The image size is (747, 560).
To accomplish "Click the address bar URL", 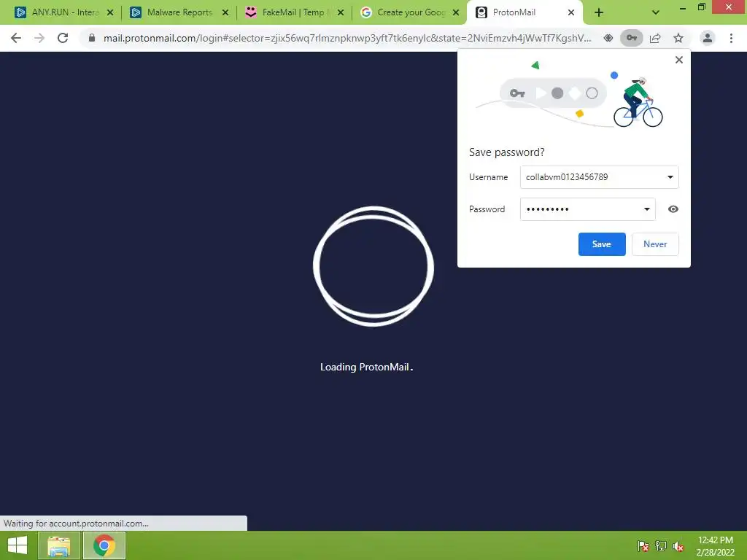I will [x=347, y=38].
